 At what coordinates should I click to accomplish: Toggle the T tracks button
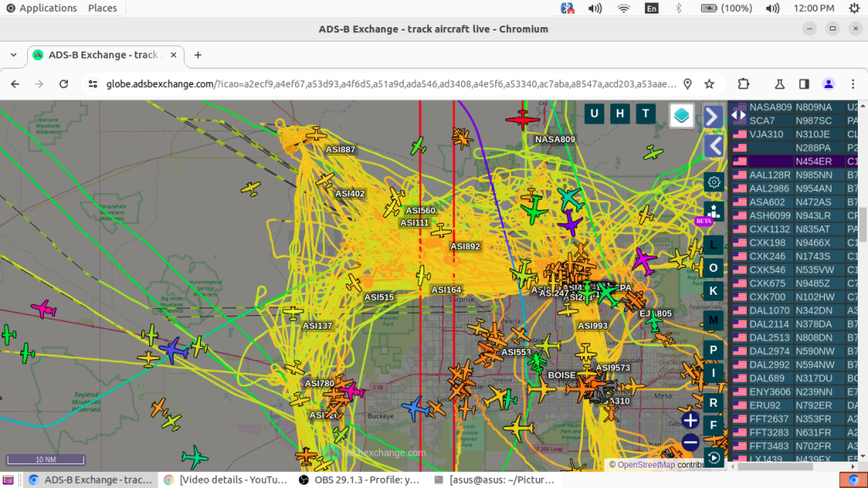[x=645, y=114]
